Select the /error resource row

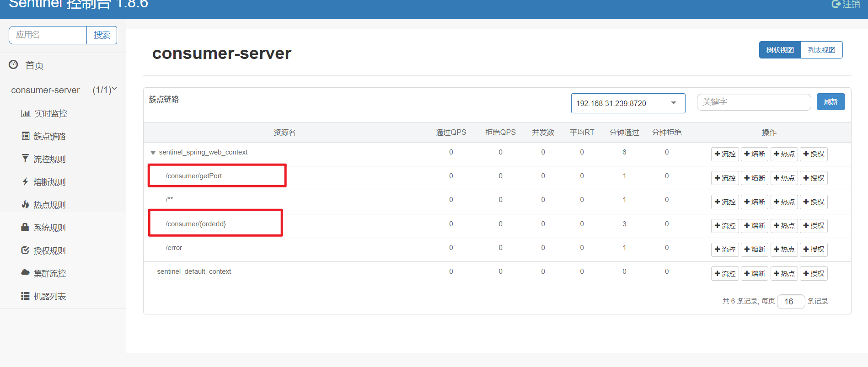[x=497, y=250]
